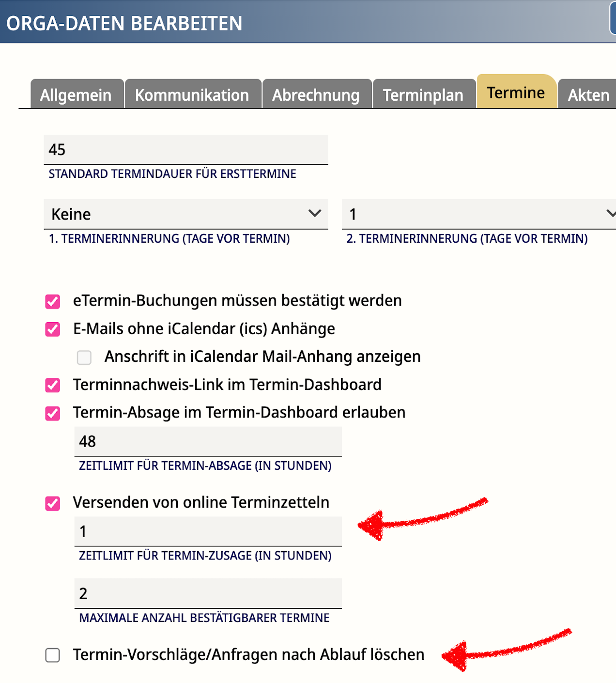The width and height of the screenshot is (616, 683).
Task: Click the active Termine tab
Action: [516, 92]
